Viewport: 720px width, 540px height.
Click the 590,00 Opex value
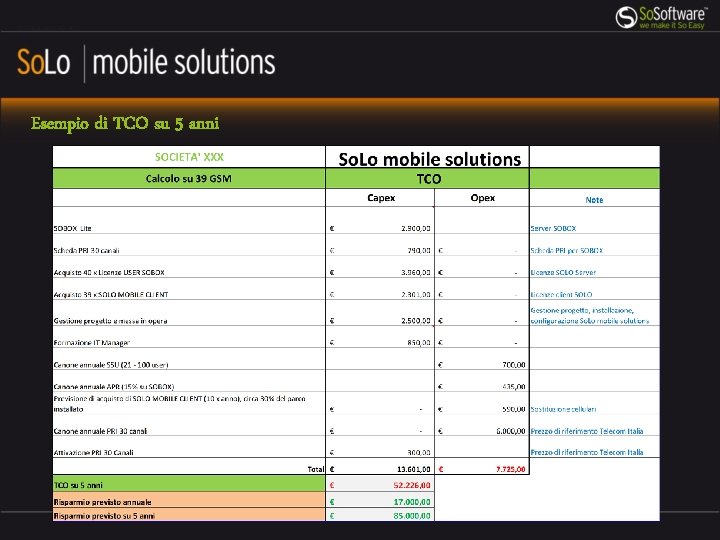514,409
